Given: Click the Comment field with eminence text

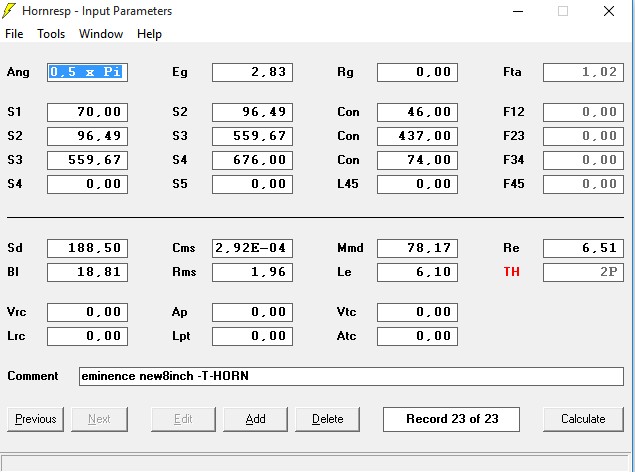Looking at the screenshot, I should [x=351, y=376].
